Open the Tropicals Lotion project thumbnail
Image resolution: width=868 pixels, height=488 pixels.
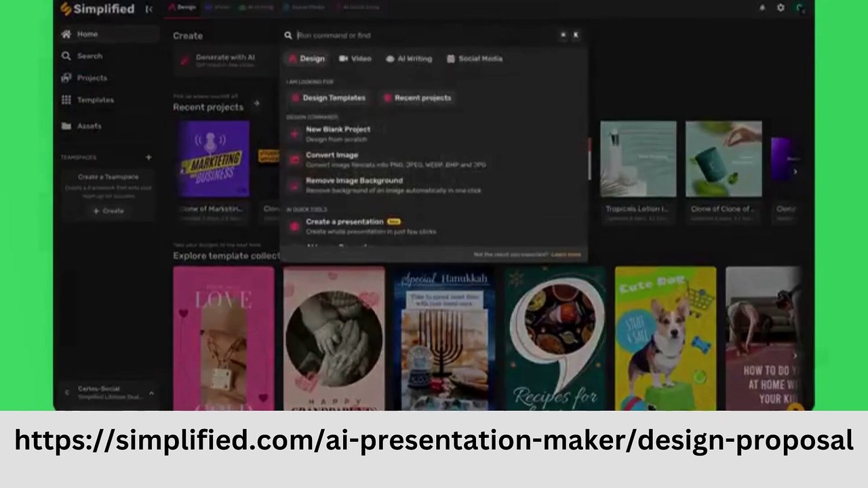pos(638,159)
